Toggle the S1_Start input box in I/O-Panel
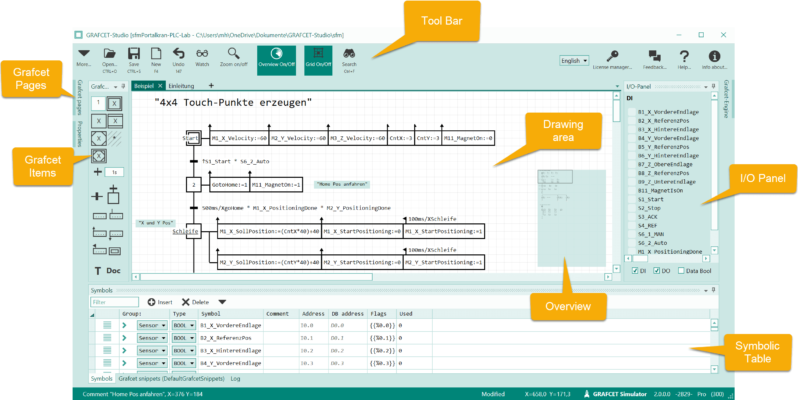Image resolution: width=798 pixels, height=400 pixels. coord(632,199)
